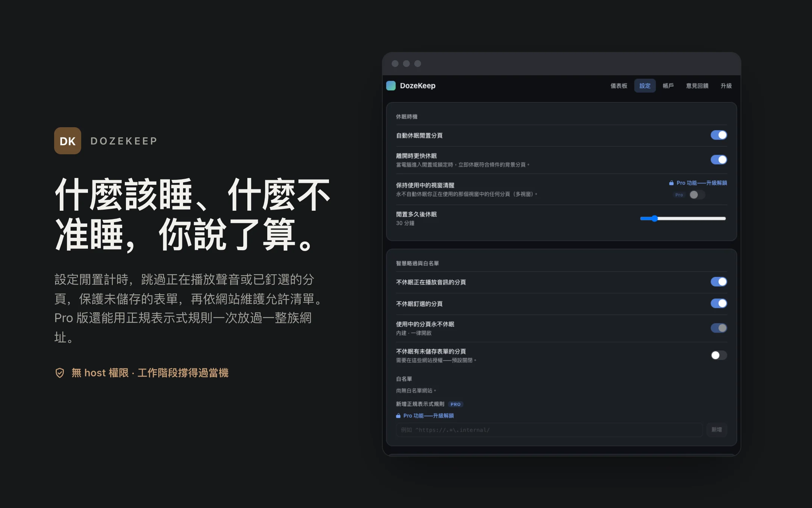Open the 意見回饋 tab
Viewport: 812px width, 508px height.
point(697,86)
